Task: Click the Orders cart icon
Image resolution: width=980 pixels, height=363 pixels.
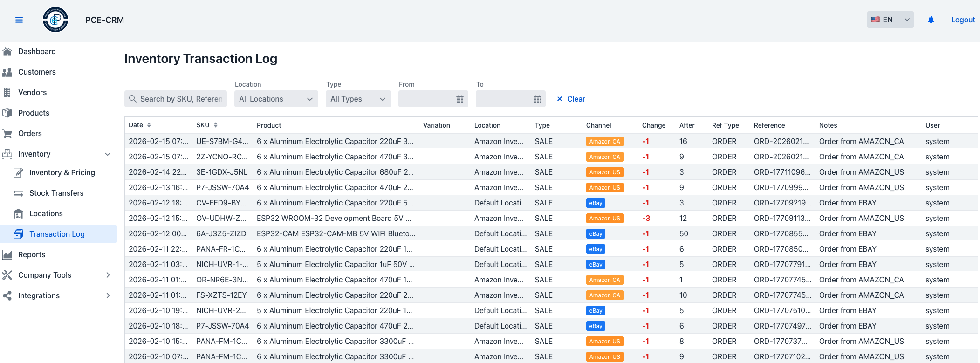Action: point(7,134)
